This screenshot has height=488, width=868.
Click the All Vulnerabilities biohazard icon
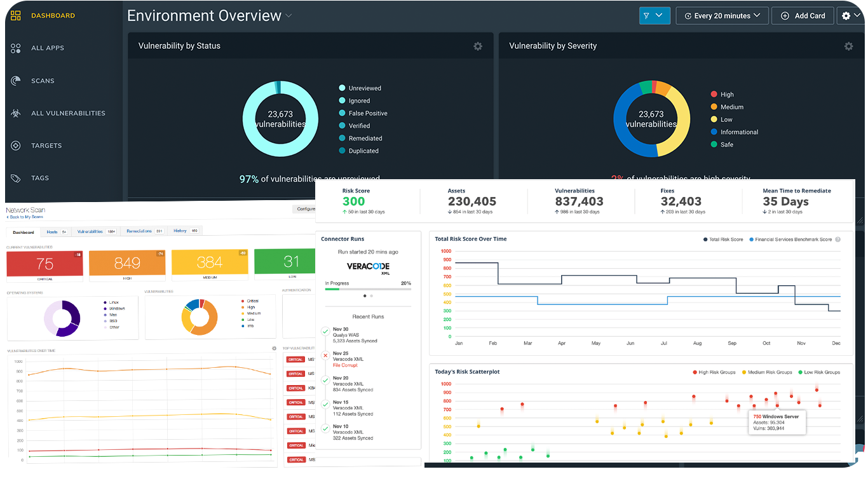(16, 113)
